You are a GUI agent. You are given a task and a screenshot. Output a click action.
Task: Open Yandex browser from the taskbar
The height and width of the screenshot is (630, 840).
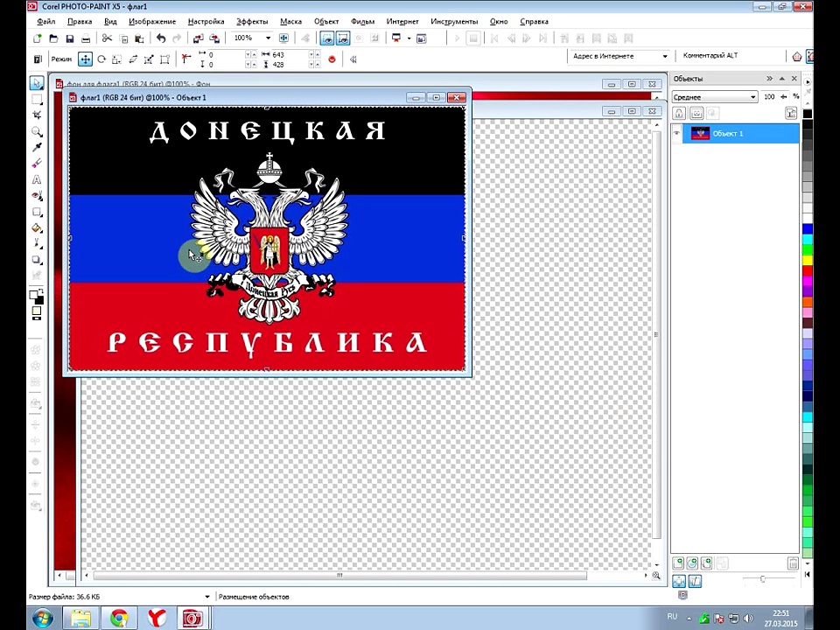pos(156,619)
